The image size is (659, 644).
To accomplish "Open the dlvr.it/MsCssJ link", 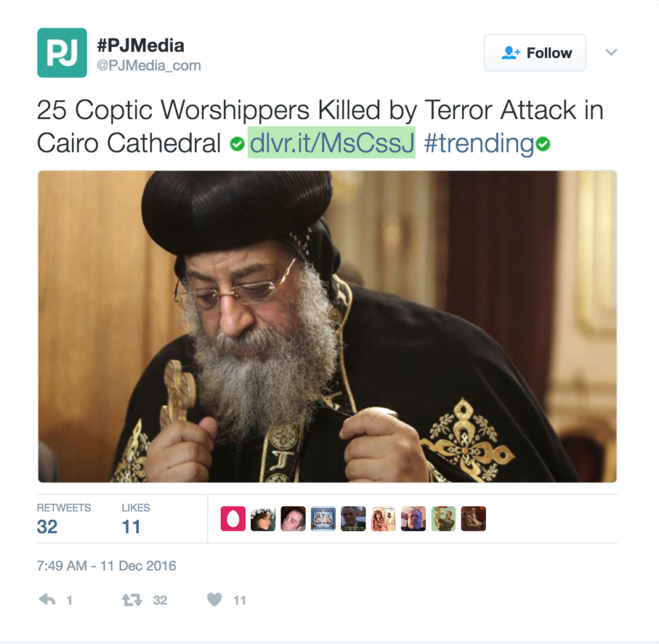I will pyautogui.click(x=331, y=142).
